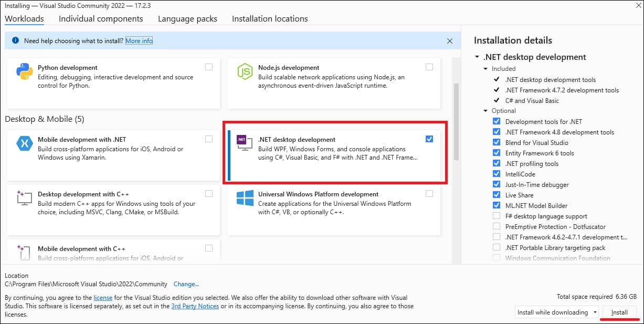
Task: Enable .NET Portable Library targeting pack
Action: [x=497, y=247]
